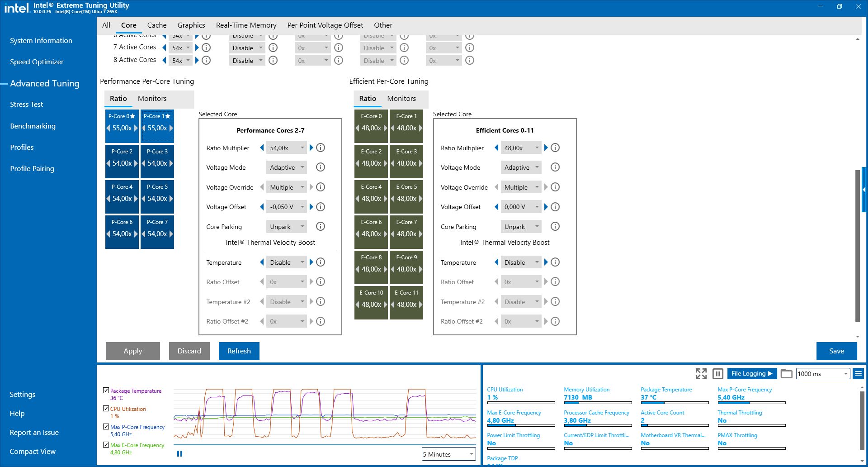Switch to the Real-Time Memory tab
The image size is (868, 467).
pos(246,25)
